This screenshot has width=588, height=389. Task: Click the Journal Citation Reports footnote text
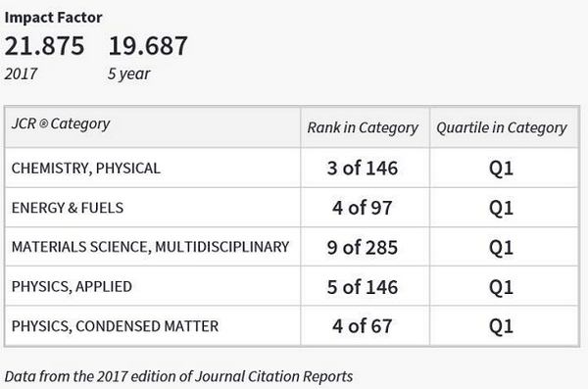[x=178, y=376]
